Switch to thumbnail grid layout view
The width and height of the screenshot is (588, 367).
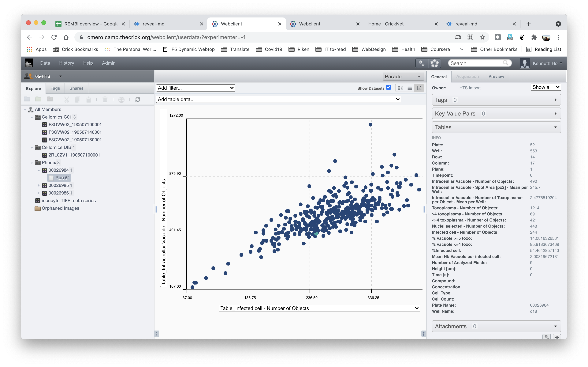coord(400,88)
